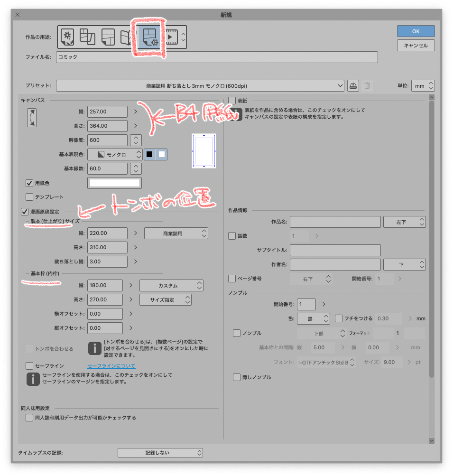Enable the テンプレート checkbox

(x=29, y=197)
